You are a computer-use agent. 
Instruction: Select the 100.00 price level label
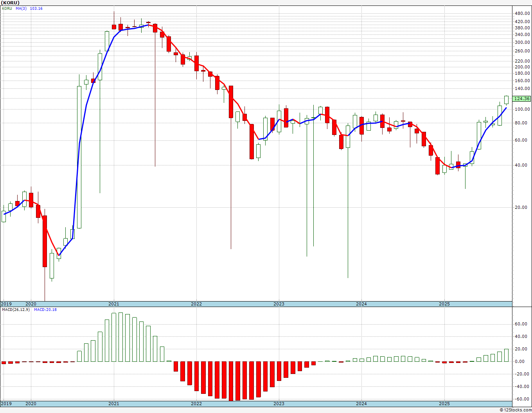523,109
